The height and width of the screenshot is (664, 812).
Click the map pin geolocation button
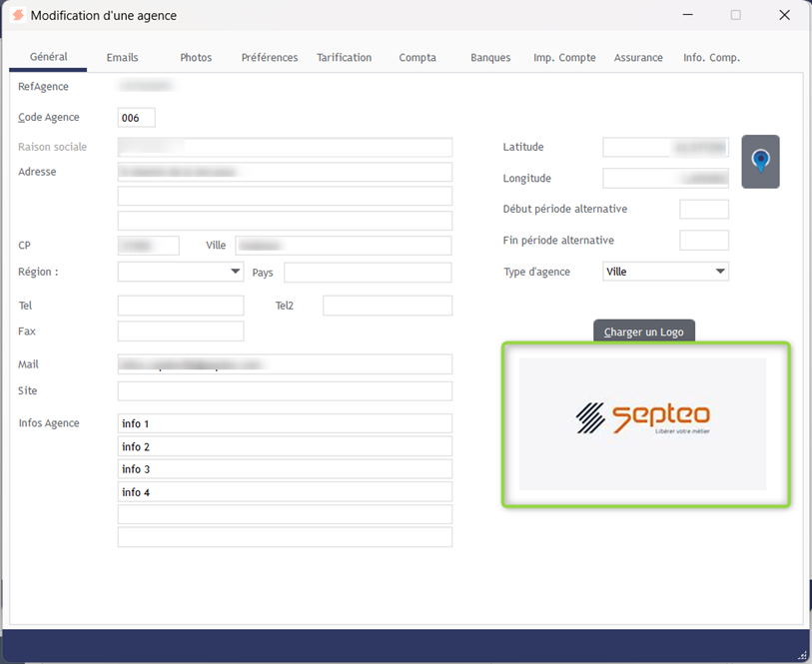point(760,162)
